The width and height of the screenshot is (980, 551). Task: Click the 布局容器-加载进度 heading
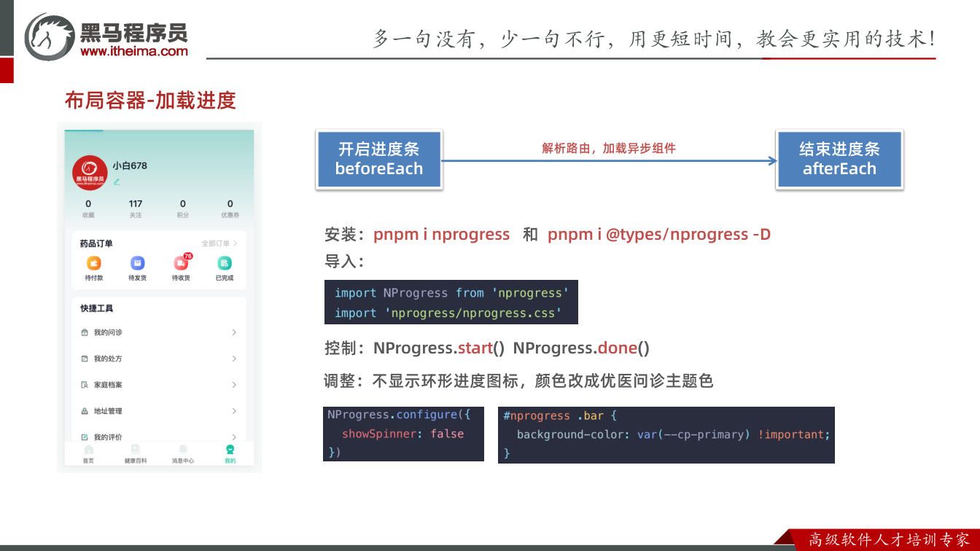(151, 101)
